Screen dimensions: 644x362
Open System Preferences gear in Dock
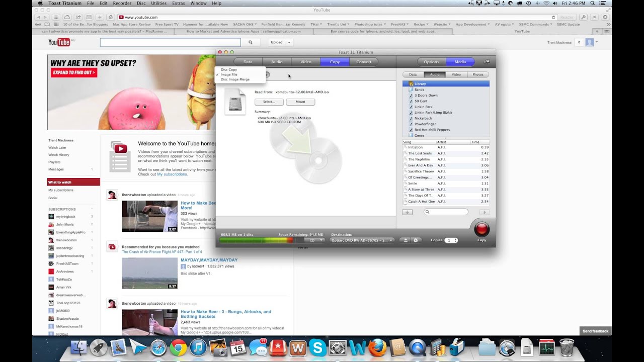337,347
